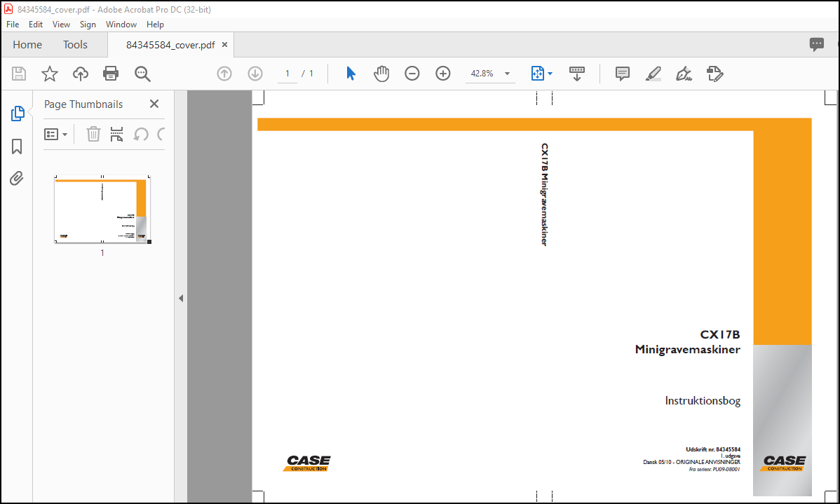
Task: Open the Edit menu
Action: [x=36, y=24]
